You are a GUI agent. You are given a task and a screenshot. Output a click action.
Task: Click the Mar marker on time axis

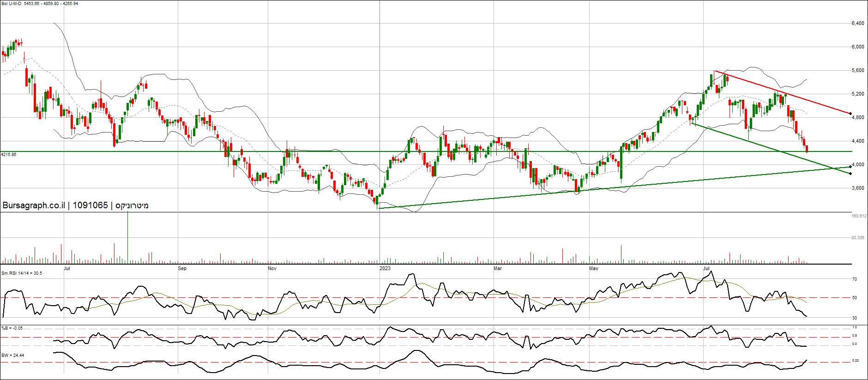click(x=497, y=268)
